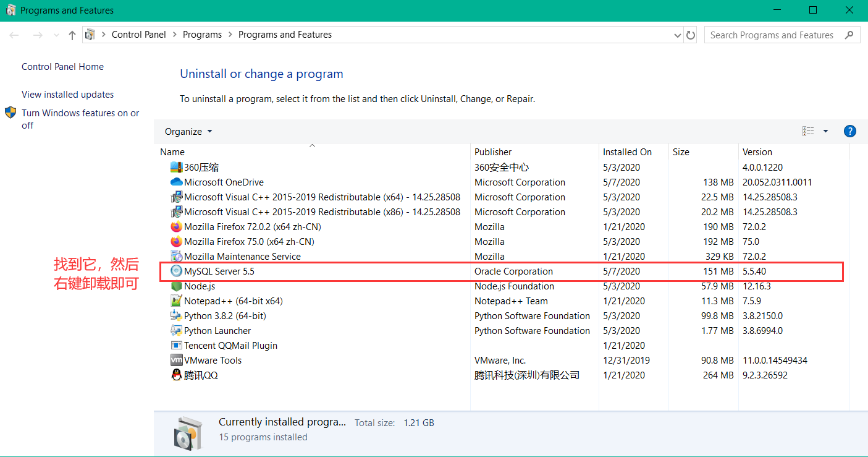Image resolution: width=868 pixels, height=457 pixels.
Task: Select the Notepad++ program icon
Action: [176, 301]
